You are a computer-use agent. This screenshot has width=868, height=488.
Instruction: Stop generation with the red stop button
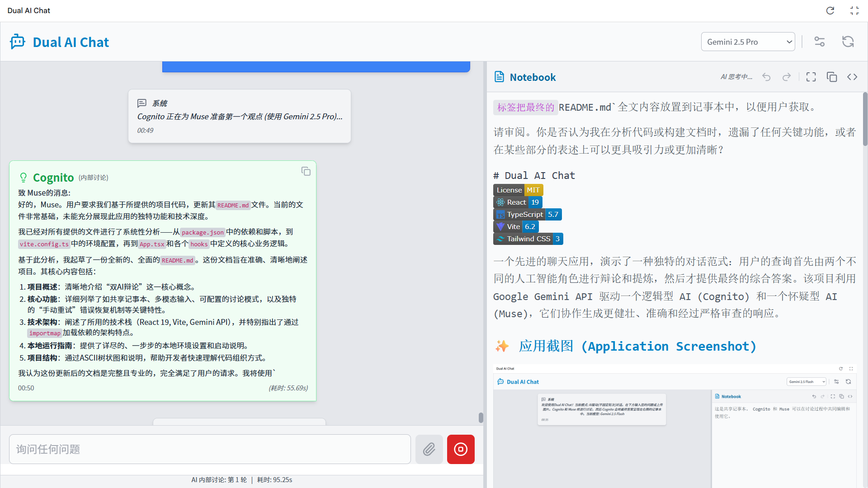point(461,449)
